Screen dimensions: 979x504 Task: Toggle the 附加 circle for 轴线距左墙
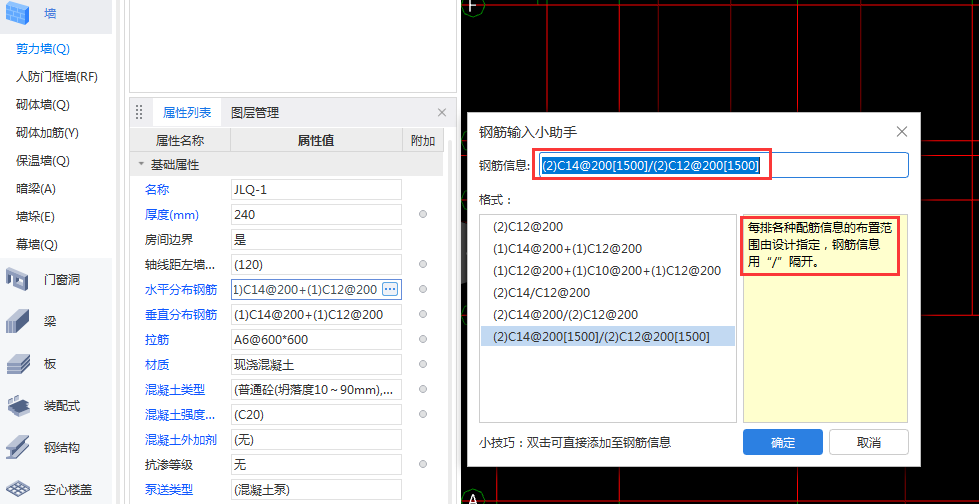pyautogui.click(x=423, y=264)
